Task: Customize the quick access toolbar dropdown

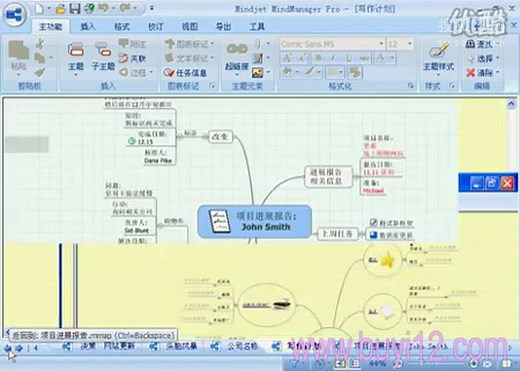Action: pos(152,8)
